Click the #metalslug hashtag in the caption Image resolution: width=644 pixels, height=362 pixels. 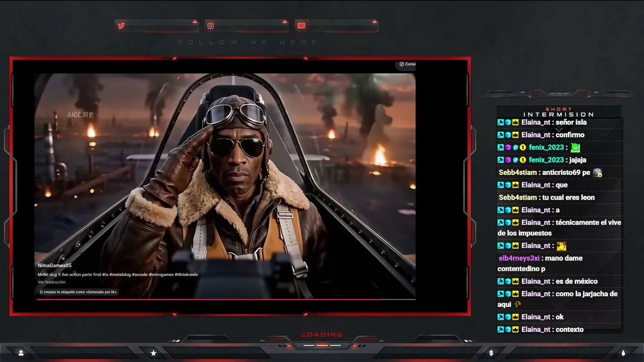(x=120, y=275)
